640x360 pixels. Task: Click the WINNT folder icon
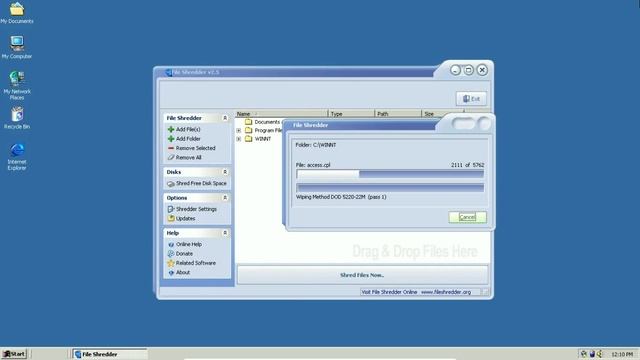(249, 139)
